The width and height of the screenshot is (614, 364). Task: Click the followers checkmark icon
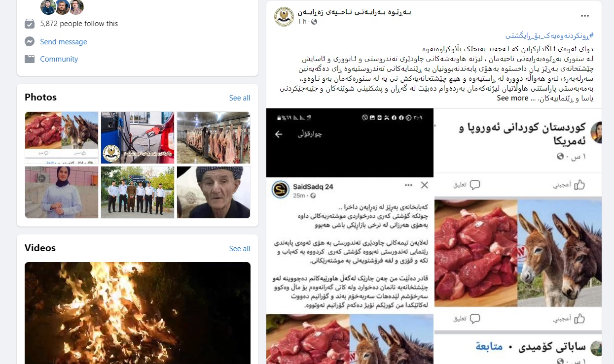click(30, 23)
